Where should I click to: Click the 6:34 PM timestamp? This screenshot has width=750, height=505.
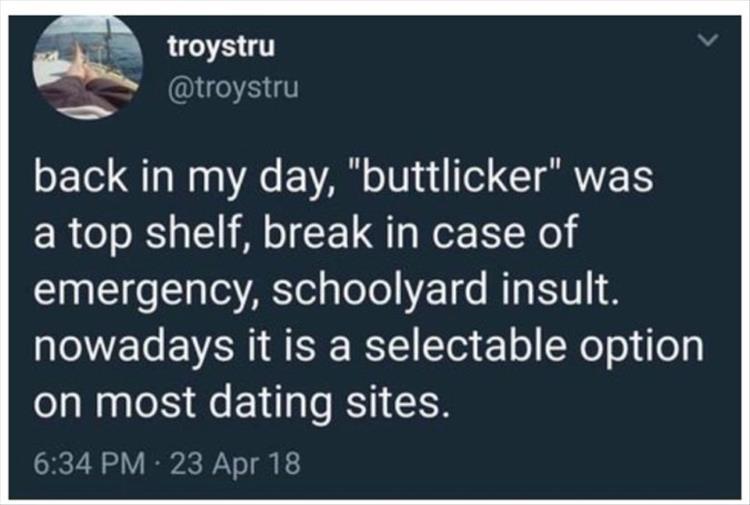point(90,463)
